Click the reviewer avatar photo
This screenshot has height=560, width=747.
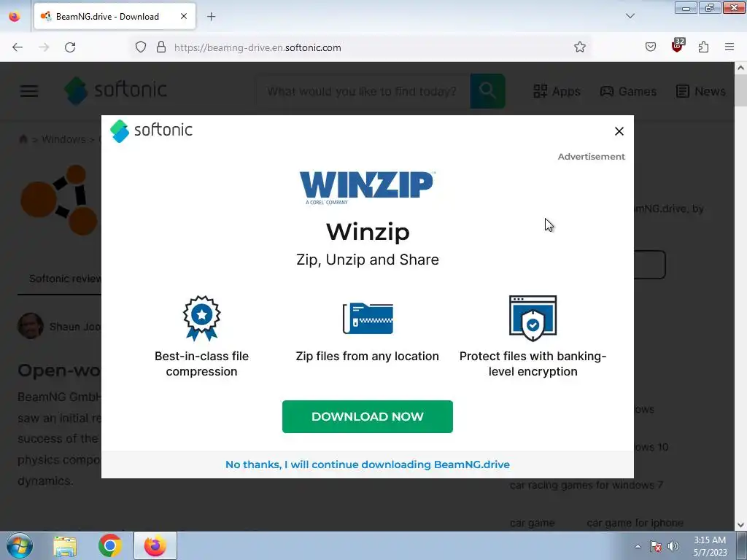pyautogui.click(x=31, y=326)
